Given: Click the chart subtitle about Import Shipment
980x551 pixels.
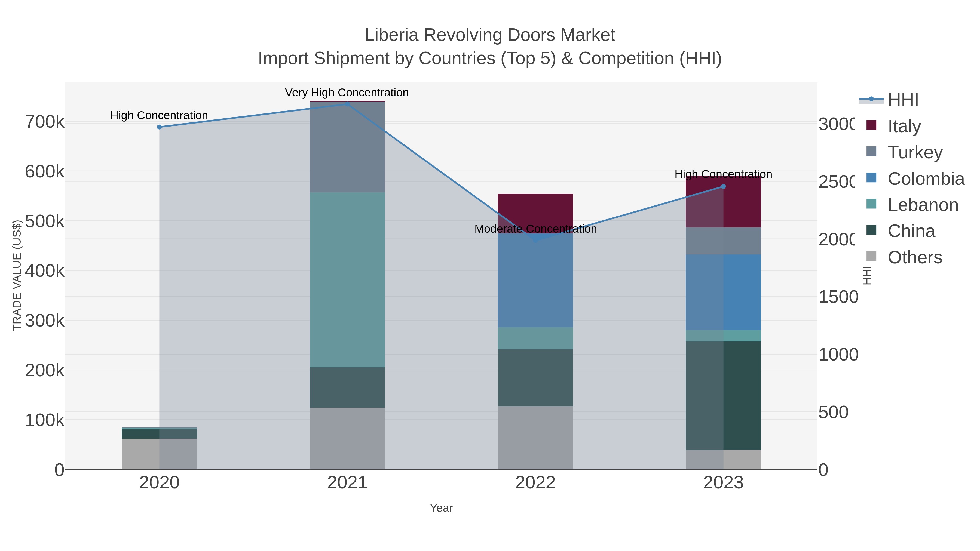Looking at the screenshot, I should pyautogui.click(x=490, y=59).
